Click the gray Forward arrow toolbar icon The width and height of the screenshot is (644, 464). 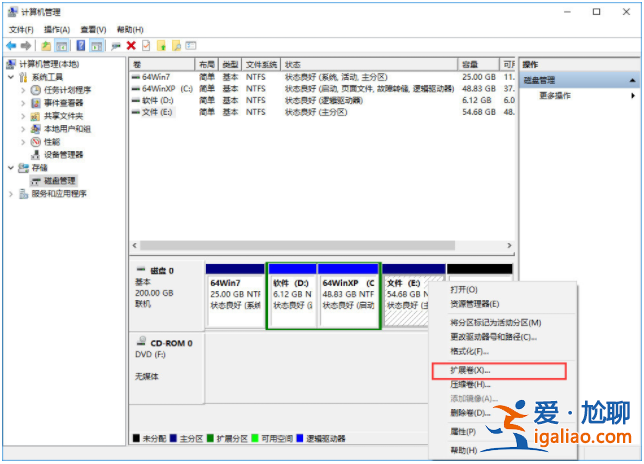(x=25, y=46)
